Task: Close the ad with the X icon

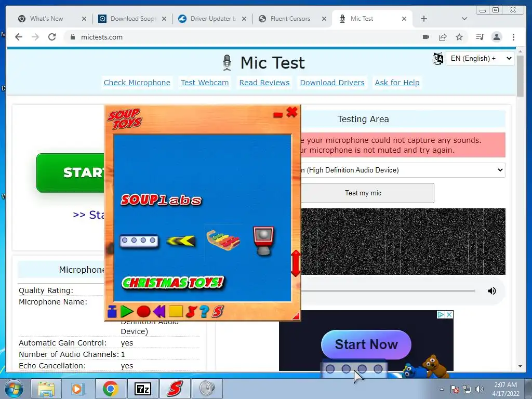Action: [x=449, y=314]
